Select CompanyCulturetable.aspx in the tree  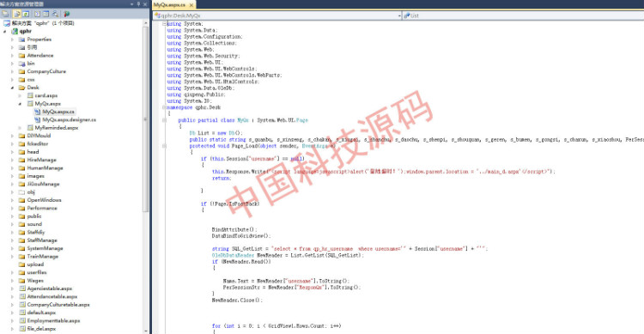point(58,305)
